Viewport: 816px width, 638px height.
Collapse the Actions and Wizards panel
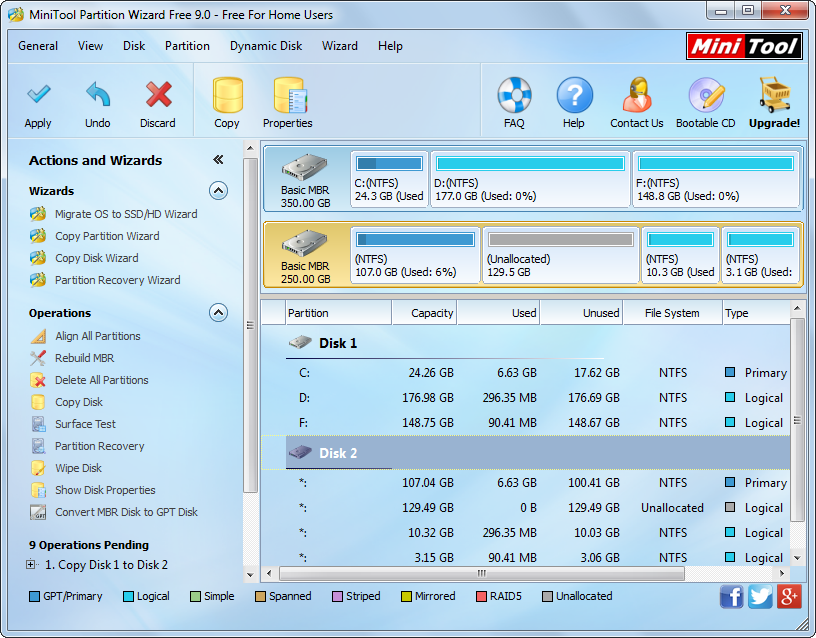coord(218,160)
